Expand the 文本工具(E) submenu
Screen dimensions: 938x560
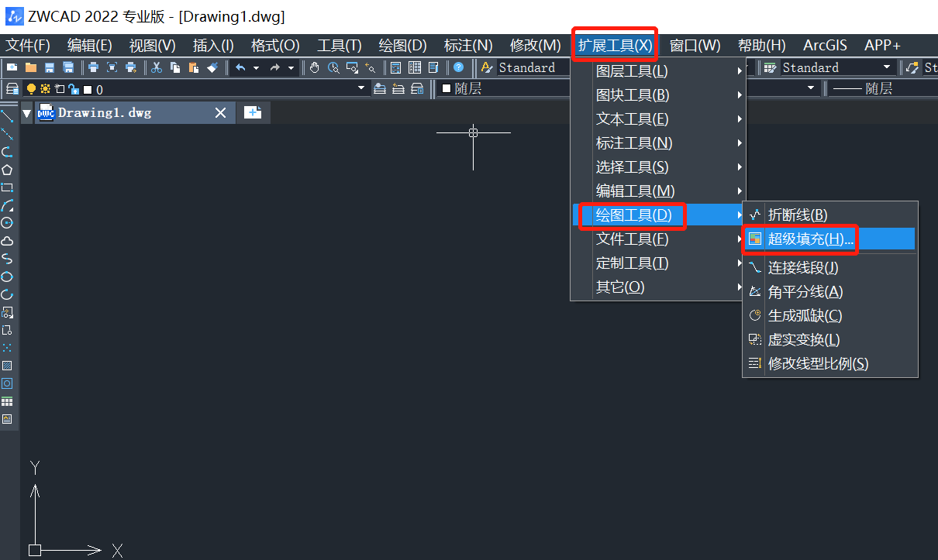pyautogui.click(x=659, y=119)
